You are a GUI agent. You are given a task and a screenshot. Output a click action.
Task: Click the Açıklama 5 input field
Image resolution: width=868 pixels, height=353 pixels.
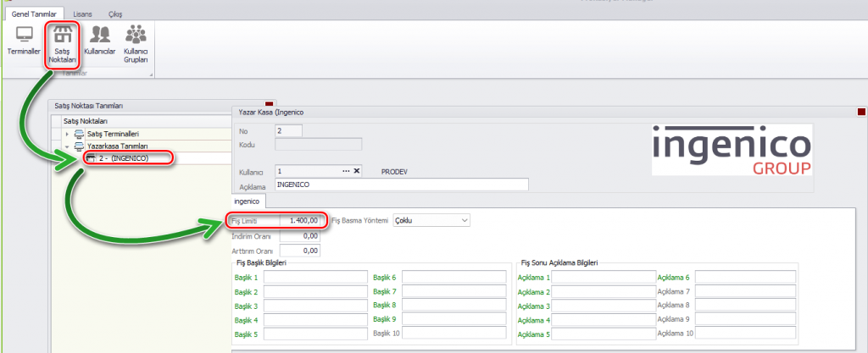[604, 334]
